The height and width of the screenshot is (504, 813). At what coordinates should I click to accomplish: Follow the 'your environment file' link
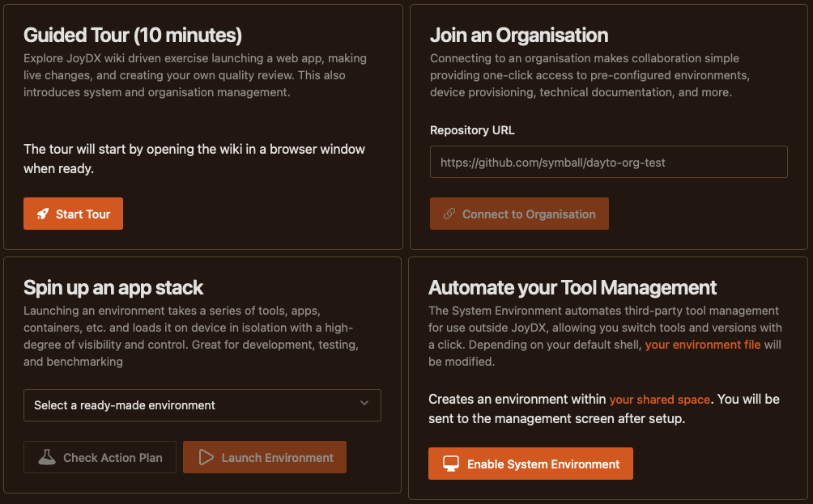pos(702,345)
